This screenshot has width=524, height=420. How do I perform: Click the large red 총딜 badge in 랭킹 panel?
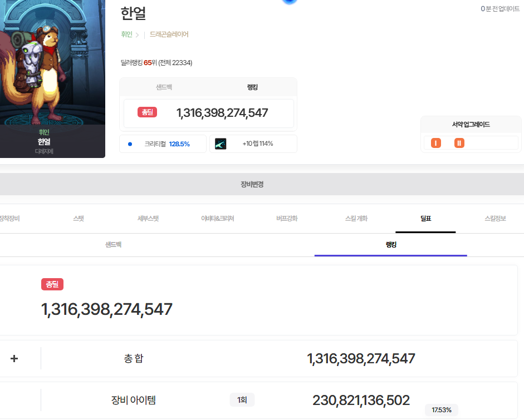pyautogui.click(x=52, y=284)
